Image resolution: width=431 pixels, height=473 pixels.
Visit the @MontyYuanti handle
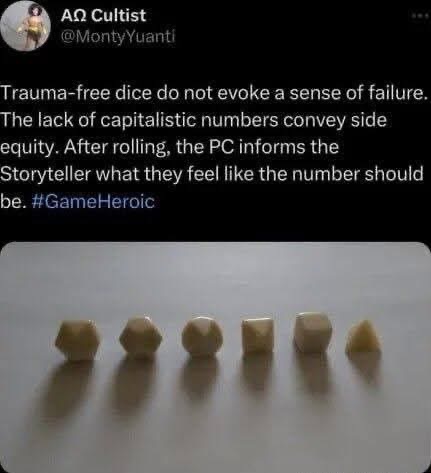118,38
